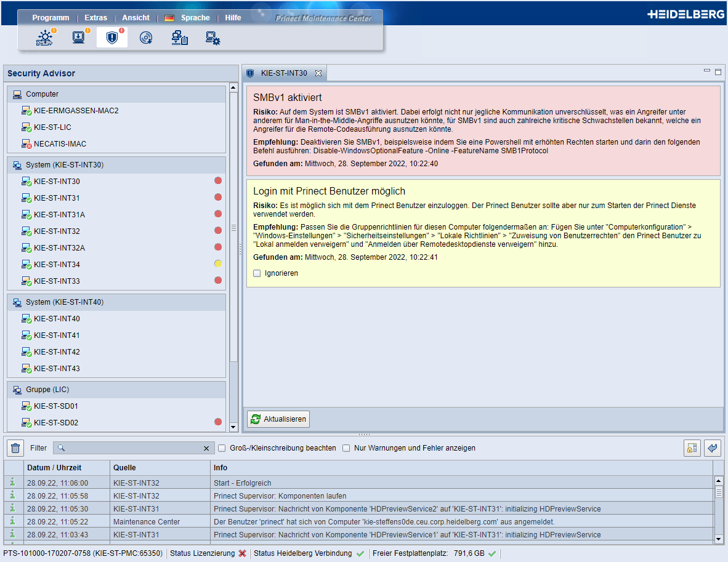Open the system overview sun icon
The image size is (728, 562).
45,38
